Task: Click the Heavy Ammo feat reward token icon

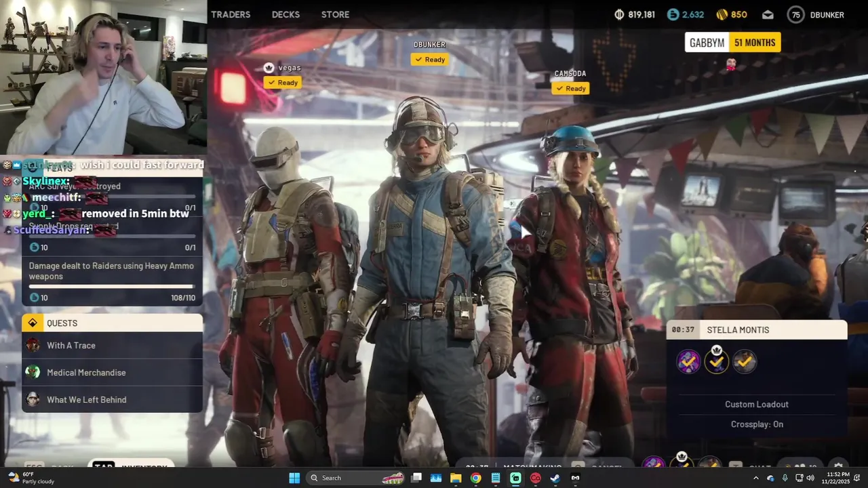Action: (34, 298)
